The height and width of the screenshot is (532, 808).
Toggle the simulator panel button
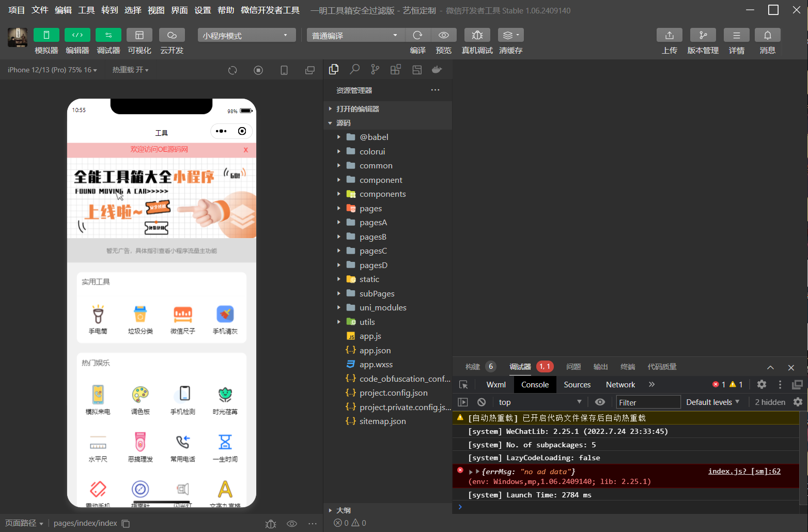point(46,35)
